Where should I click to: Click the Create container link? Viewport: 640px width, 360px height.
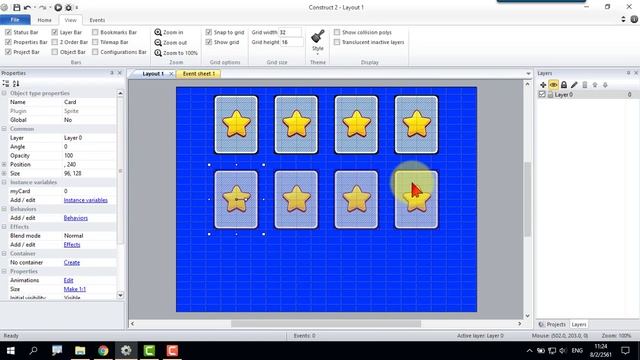point(72,262)
